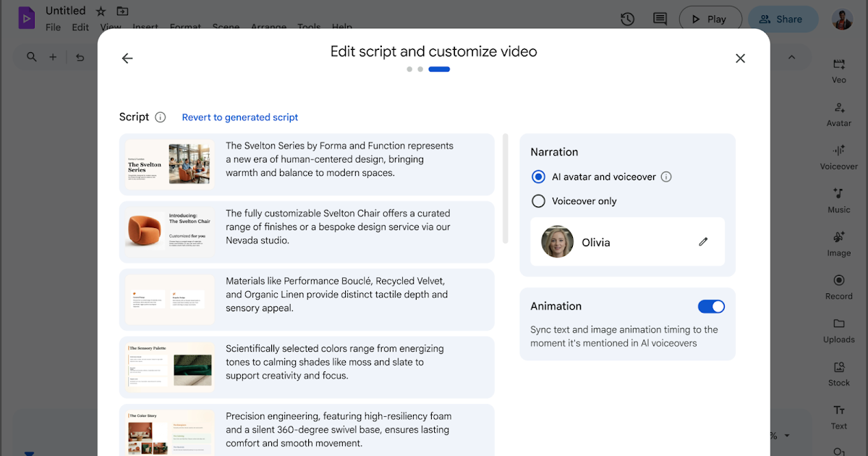Open the Edit menu

pyautogui.click(x=80, y=28)
